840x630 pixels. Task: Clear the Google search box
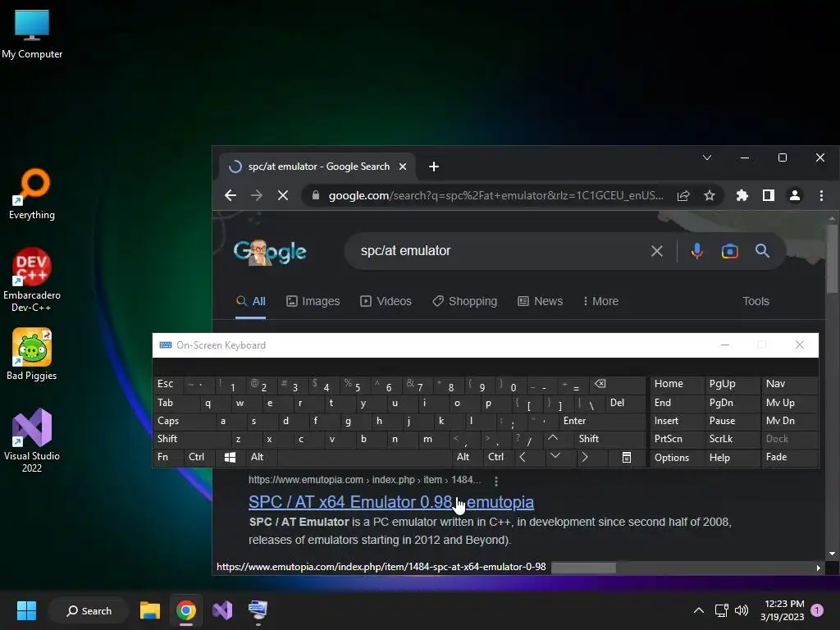[657, 251]
